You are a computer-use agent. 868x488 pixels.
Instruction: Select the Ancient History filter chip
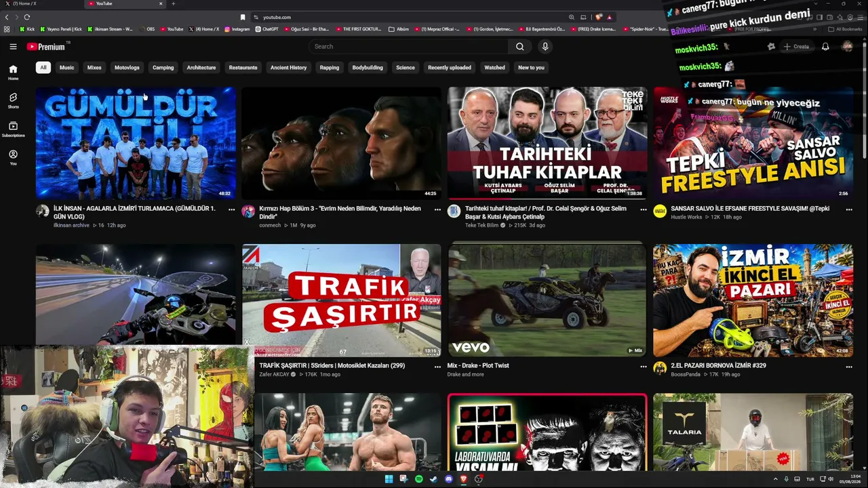(289, 68)
